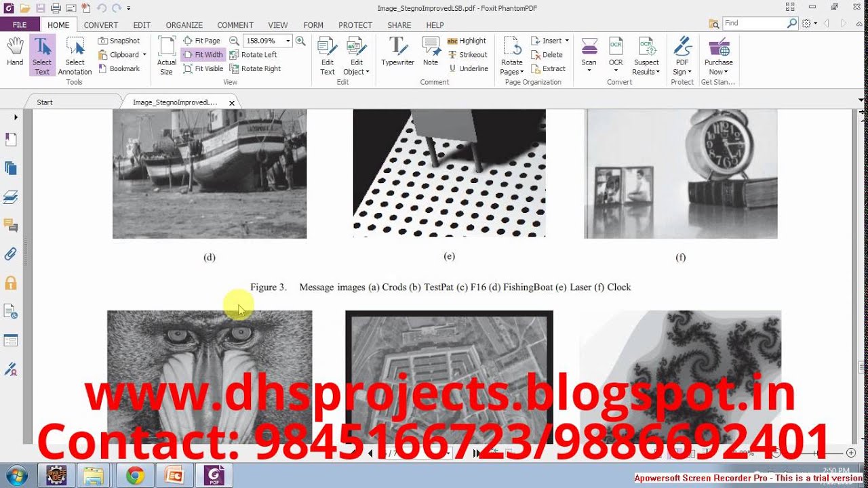Activate the Select Text tool
The width and height of the screenshot is (868, 488).
point(42,55)
